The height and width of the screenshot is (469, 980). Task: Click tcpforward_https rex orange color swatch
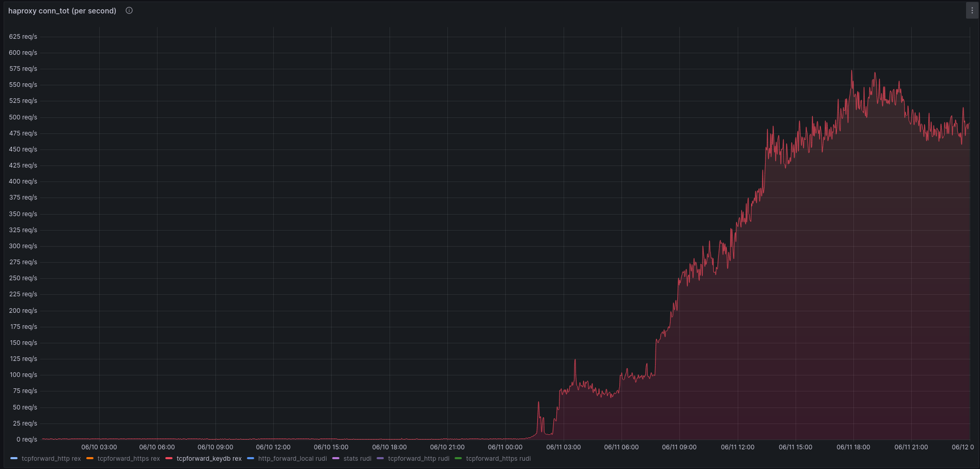point(90,459)
